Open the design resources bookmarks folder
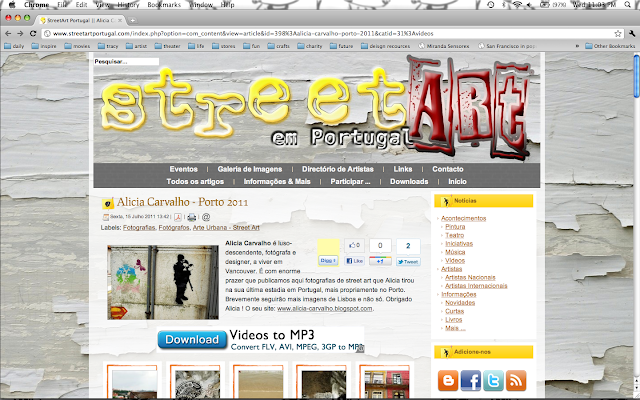Screen dimensions: 640x400 385,46
